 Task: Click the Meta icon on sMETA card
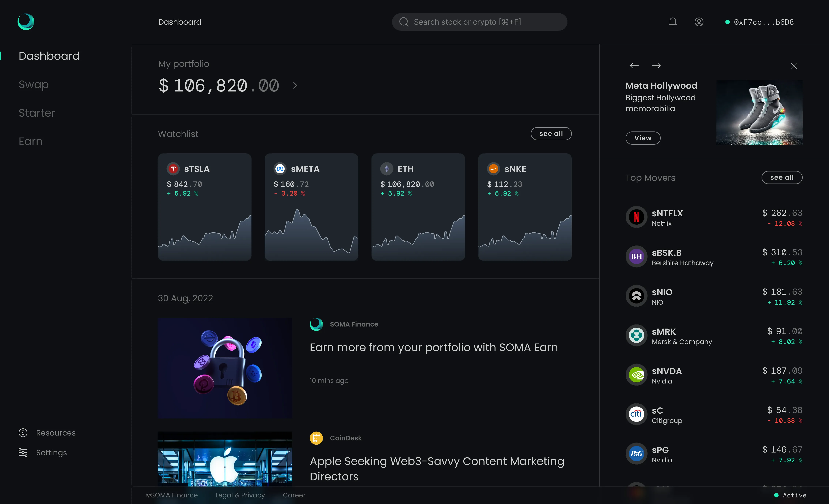coord(280,169)
